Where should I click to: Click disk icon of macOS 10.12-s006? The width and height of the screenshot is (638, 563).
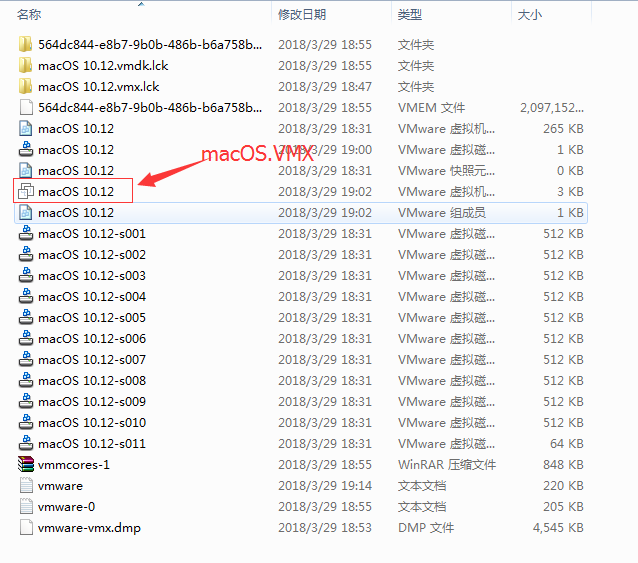[26, 338]
